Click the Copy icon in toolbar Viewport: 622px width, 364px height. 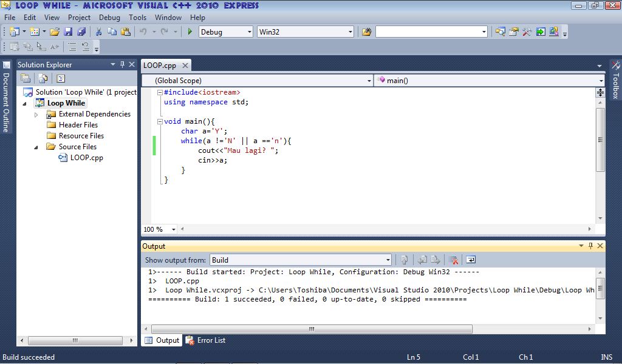[x=112, y=32]
